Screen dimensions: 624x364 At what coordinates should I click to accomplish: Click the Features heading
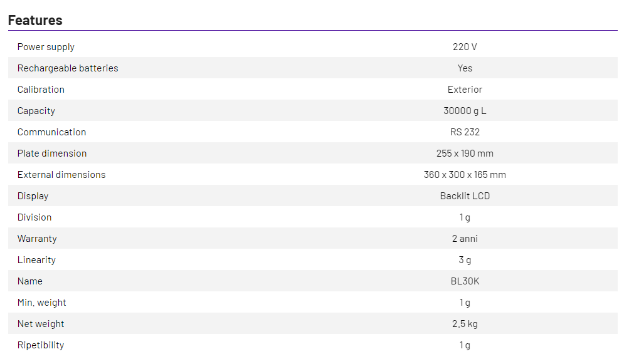35,20
